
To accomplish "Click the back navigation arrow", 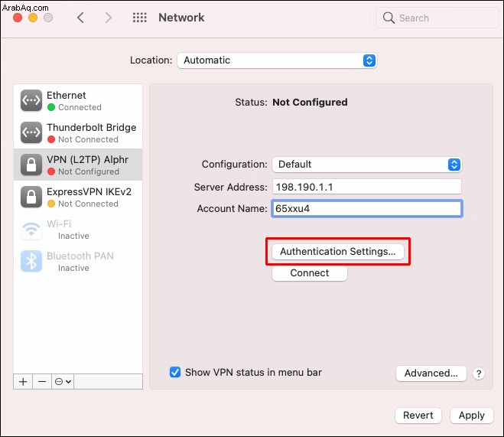I will point(80,18).
